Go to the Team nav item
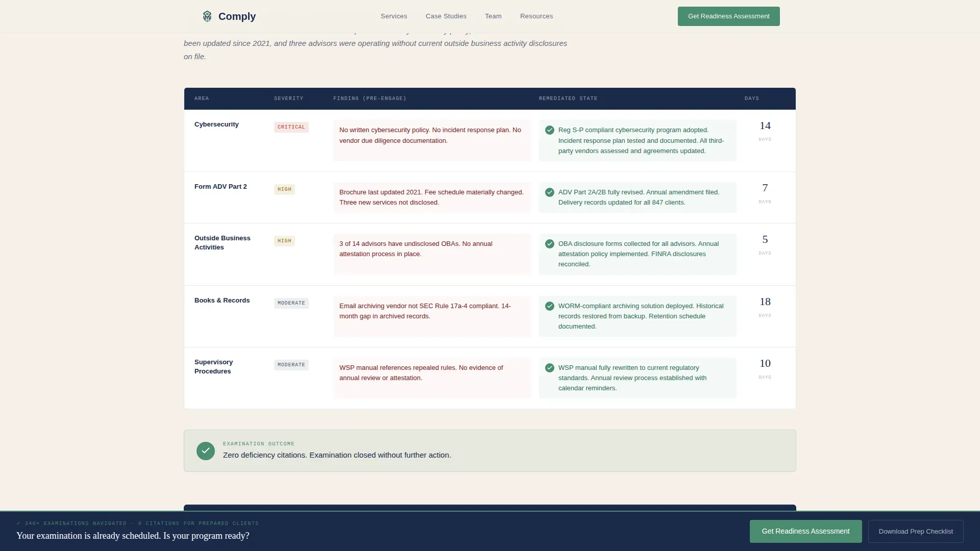 (x=493, y=16)
